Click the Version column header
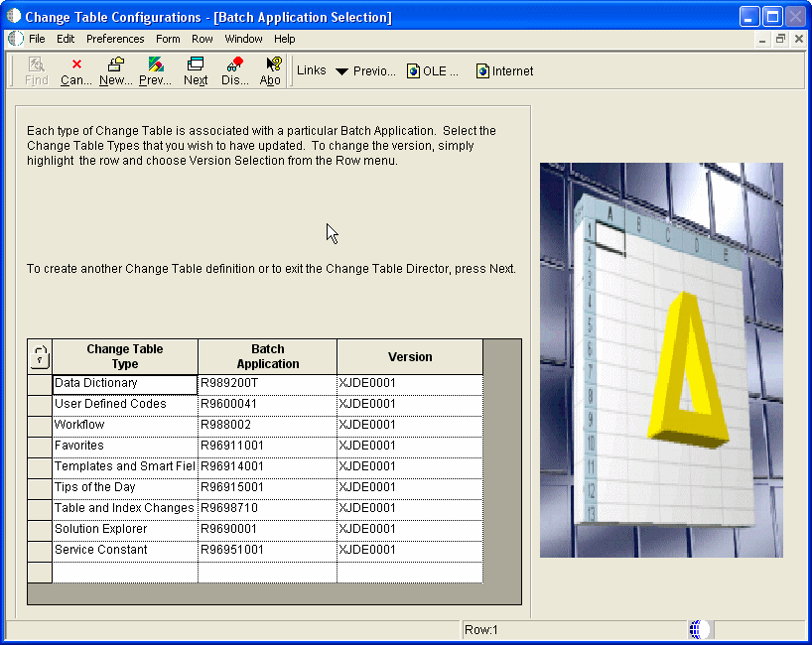Viewport: 812px width, 645px height. click(410, 356)
